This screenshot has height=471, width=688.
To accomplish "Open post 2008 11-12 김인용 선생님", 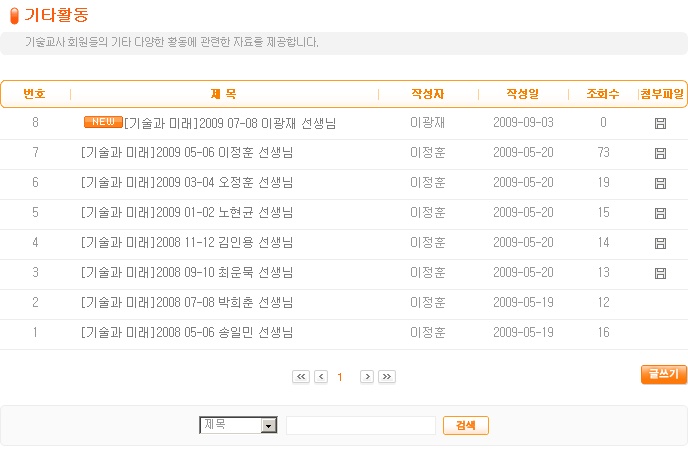I will [x=186, y=243].
